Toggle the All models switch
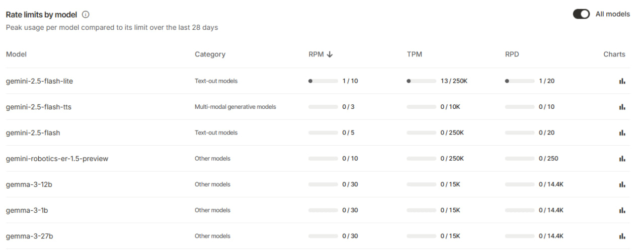 click(x=581, y=14)
